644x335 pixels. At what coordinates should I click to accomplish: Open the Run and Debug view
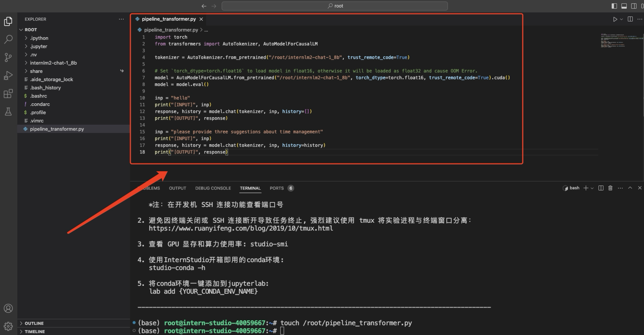(8, 75)
